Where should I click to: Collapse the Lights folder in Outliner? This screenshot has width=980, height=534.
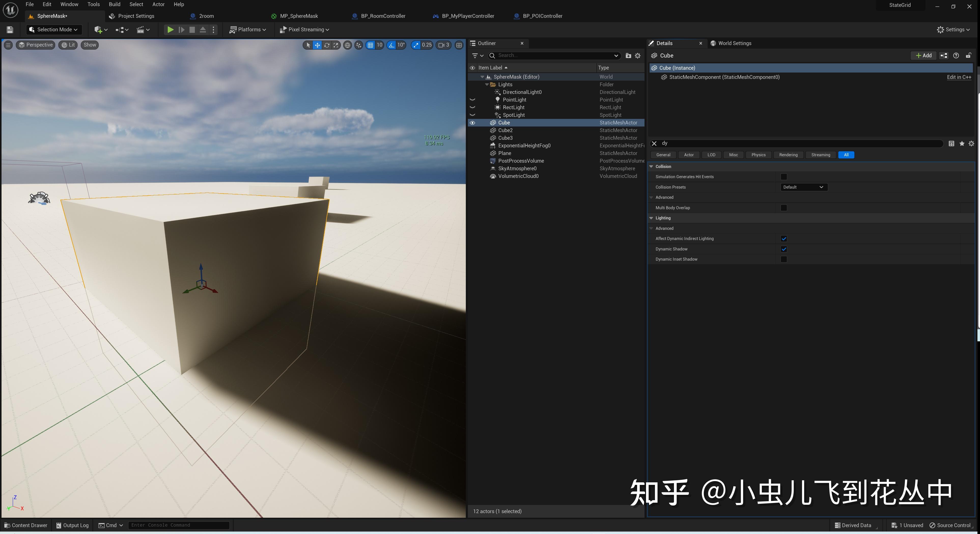pyautogui.click(x=487, y=85)
